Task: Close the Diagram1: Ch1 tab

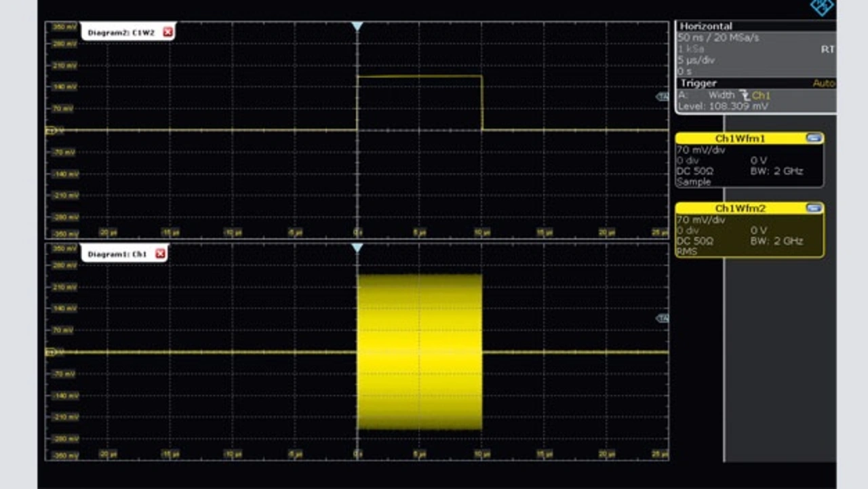Action: click(160, 254)
